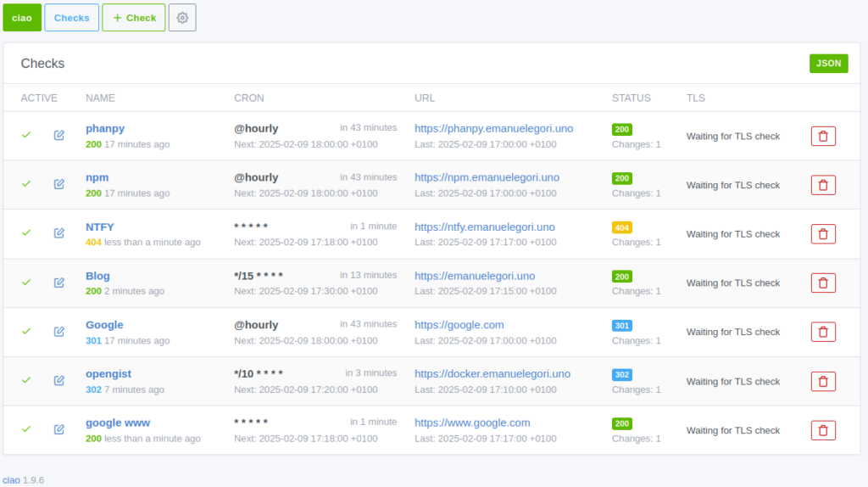
Task: Visit https://emanuelegori.uno URL
Action: pyautogui.click(x=475, y=276)
